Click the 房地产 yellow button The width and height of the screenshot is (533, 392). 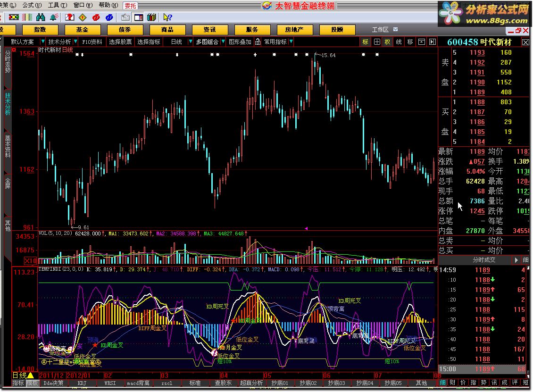[294, 30]
